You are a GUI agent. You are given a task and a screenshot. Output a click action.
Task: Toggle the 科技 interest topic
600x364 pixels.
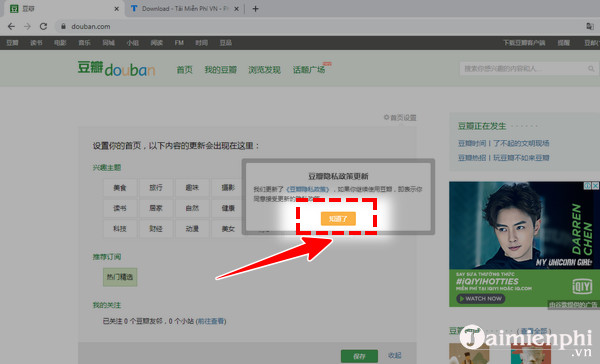click(x=120, y=229)
